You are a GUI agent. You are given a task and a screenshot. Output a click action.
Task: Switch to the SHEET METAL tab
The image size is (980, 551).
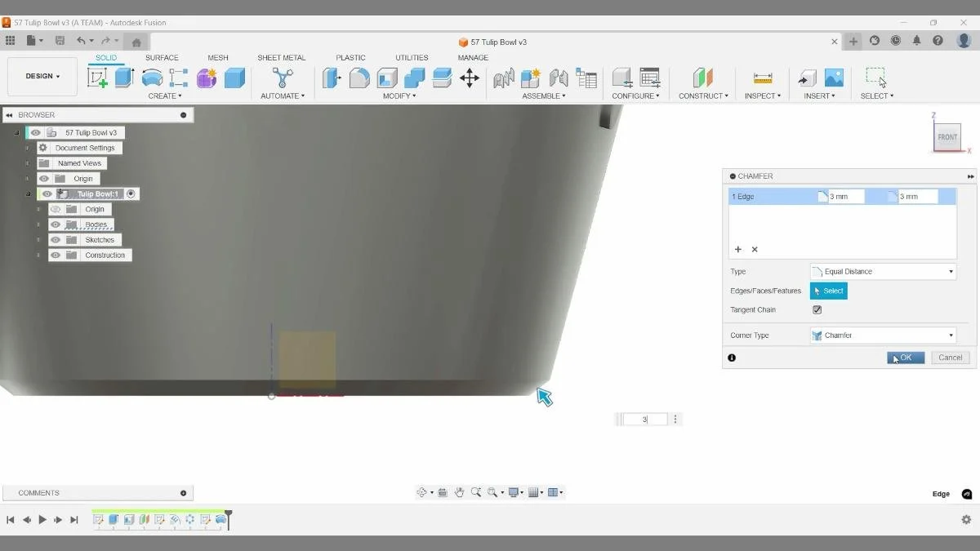(281, 58)
